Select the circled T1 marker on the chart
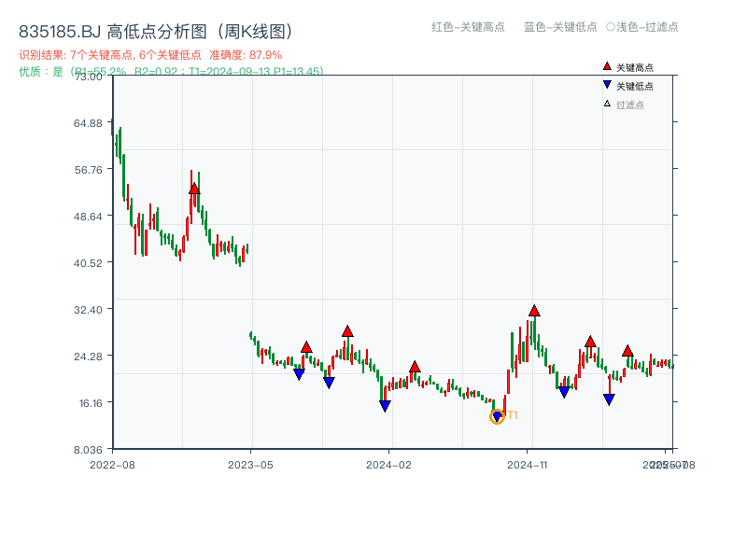This screenshot has height=560, width=747. 498,415
